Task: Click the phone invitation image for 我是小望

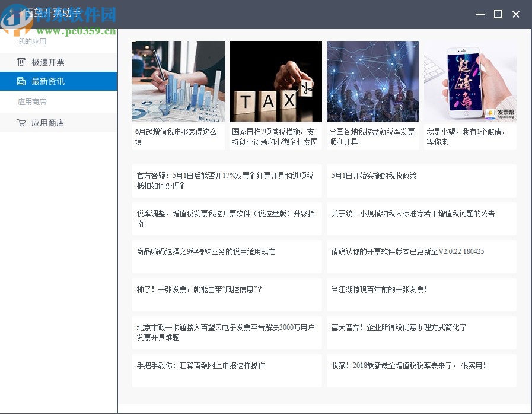Action: [x=469, y=81]
